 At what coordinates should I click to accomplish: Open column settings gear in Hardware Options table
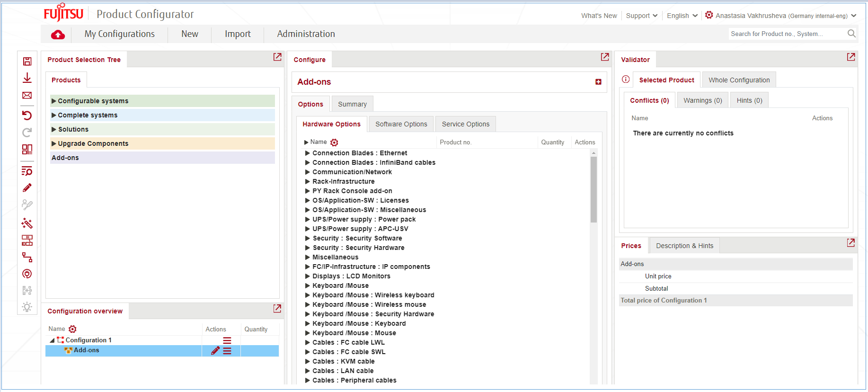tap(334, 143)
